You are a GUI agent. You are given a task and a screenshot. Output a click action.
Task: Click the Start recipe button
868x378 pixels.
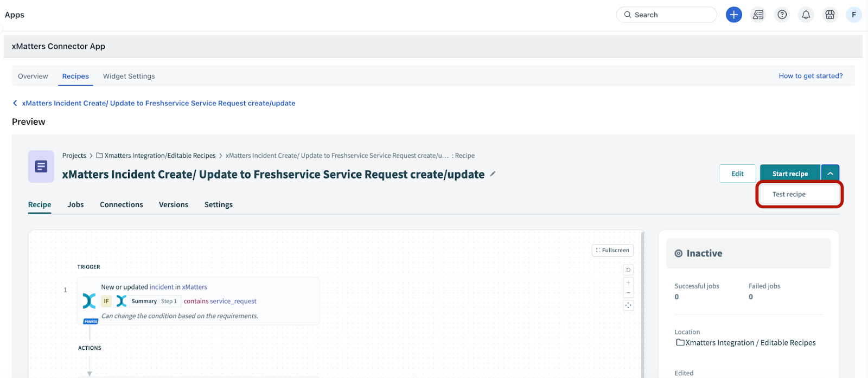(790, 174)
